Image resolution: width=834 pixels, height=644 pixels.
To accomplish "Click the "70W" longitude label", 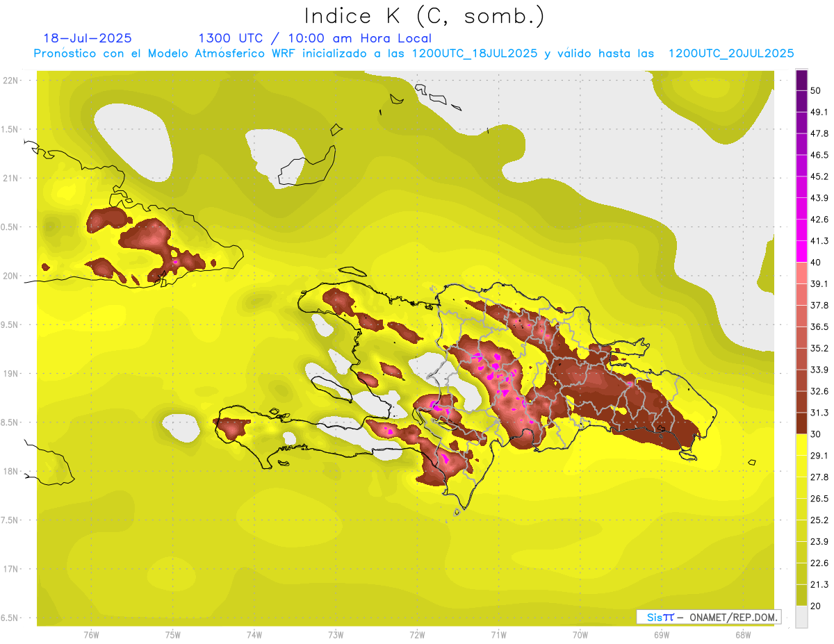I will 580,635.
